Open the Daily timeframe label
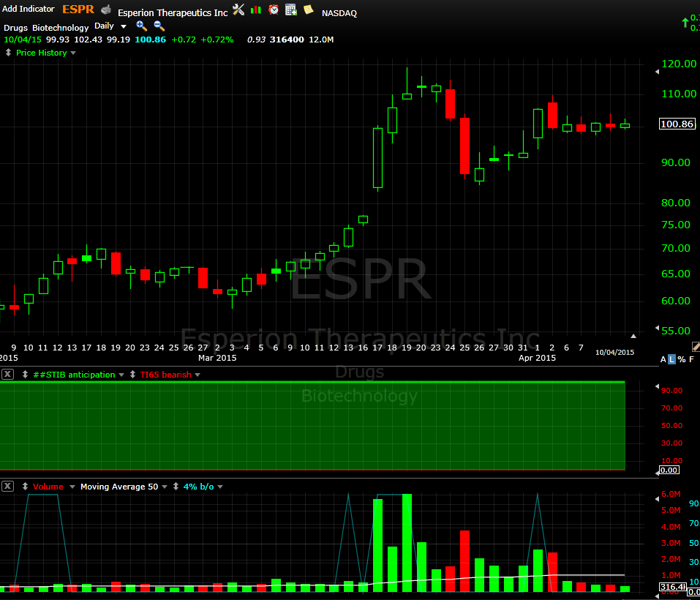The image size is (700, 600). pos(104,26)
